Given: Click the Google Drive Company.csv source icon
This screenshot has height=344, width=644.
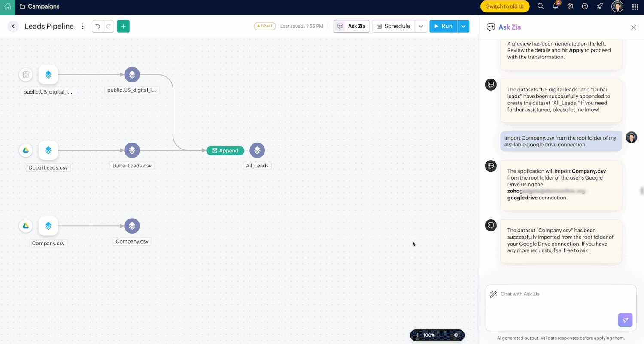Looking at the screenshot, I should [x=26, y=226].
